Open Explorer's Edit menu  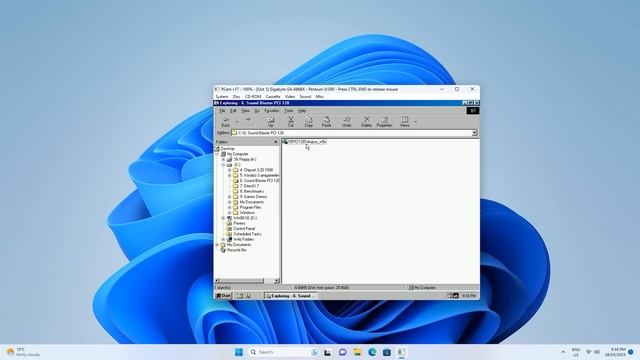tap(233, 111)
